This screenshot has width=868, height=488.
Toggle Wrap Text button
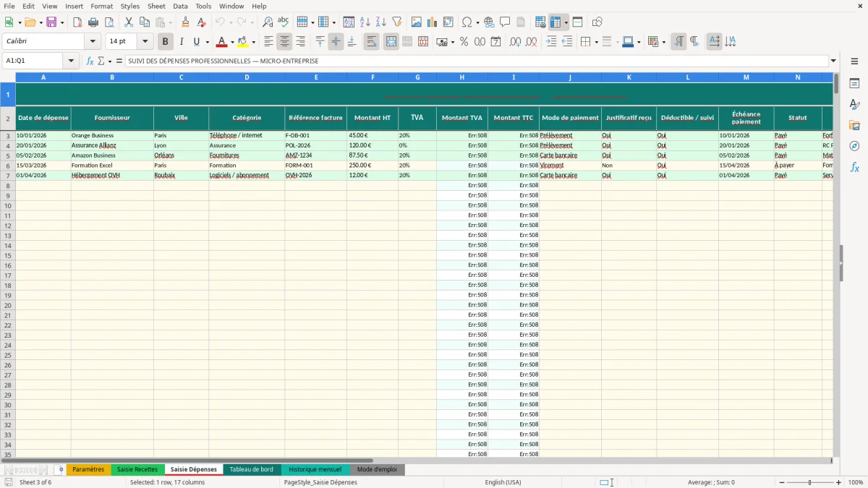pos(372,42)
